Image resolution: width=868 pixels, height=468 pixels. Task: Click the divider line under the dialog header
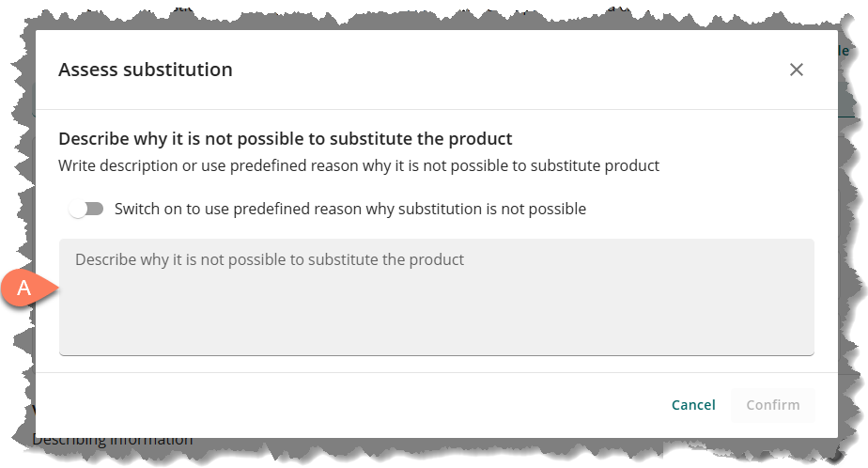click(x=436, y=110)
